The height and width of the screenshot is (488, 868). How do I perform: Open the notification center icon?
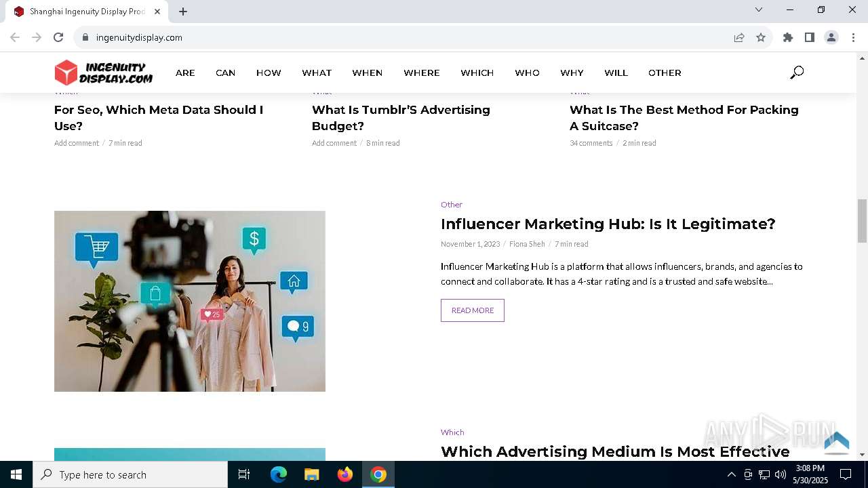[x=846, y=474]
